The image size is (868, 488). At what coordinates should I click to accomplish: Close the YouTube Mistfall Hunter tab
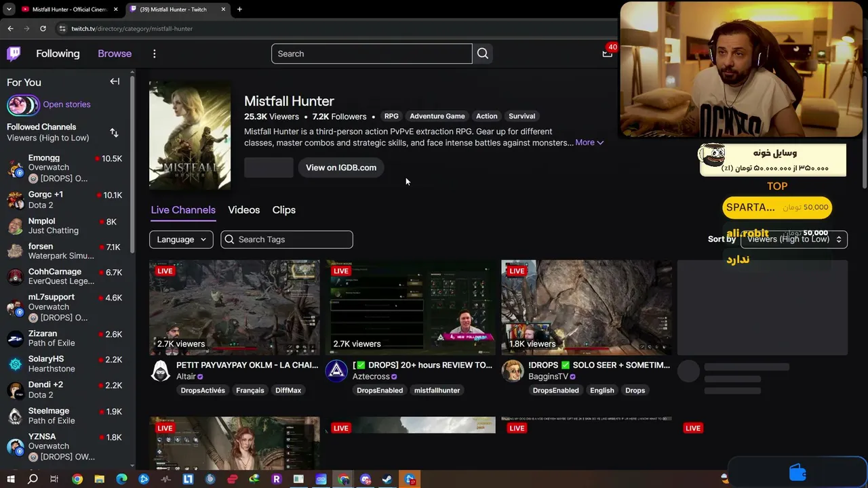(116, 9)
